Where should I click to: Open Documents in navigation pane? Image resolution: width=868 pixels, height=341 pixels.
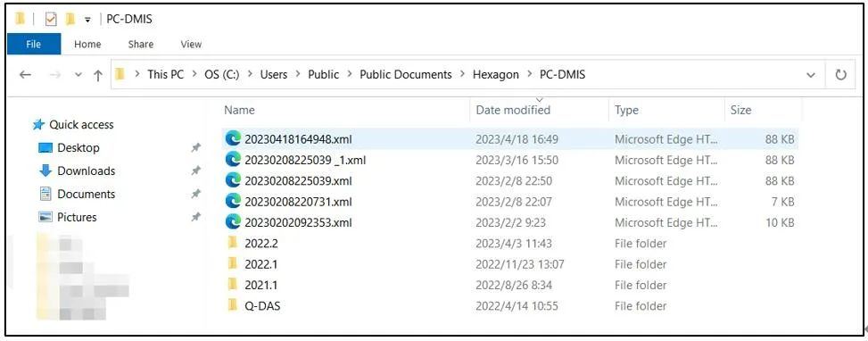(x=86, y=195)
